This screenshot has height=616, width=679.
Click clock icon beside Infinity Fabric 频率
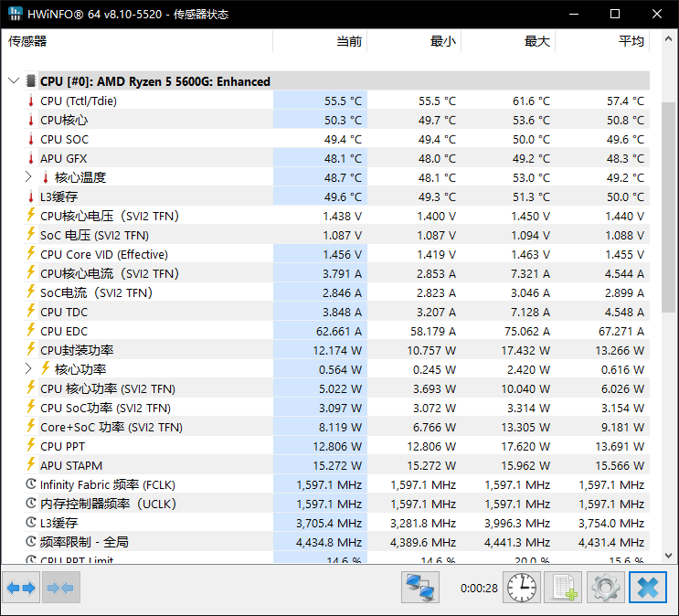click(x=31, y=485)
